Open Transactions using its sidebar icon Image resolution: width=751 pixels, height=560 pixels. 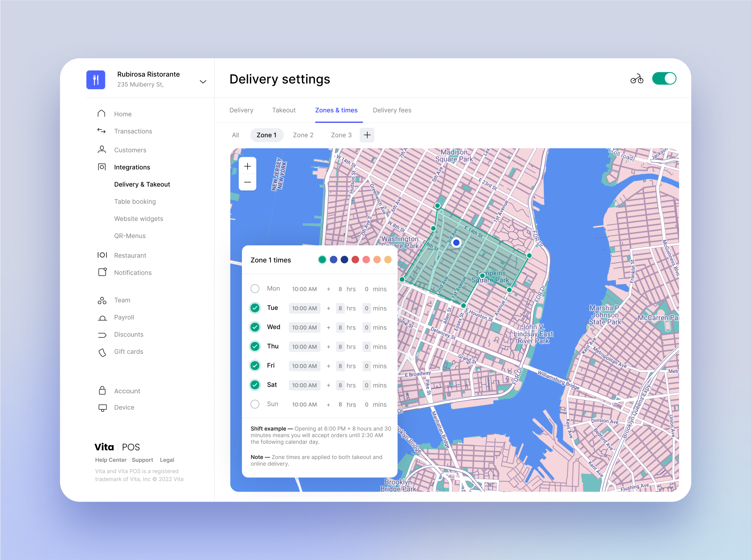point(101,131)
